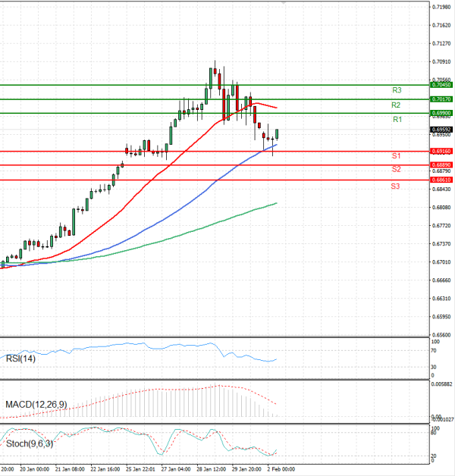Click the R1 resistance label
The image size is (455, 476).
(x=397, y=120)
